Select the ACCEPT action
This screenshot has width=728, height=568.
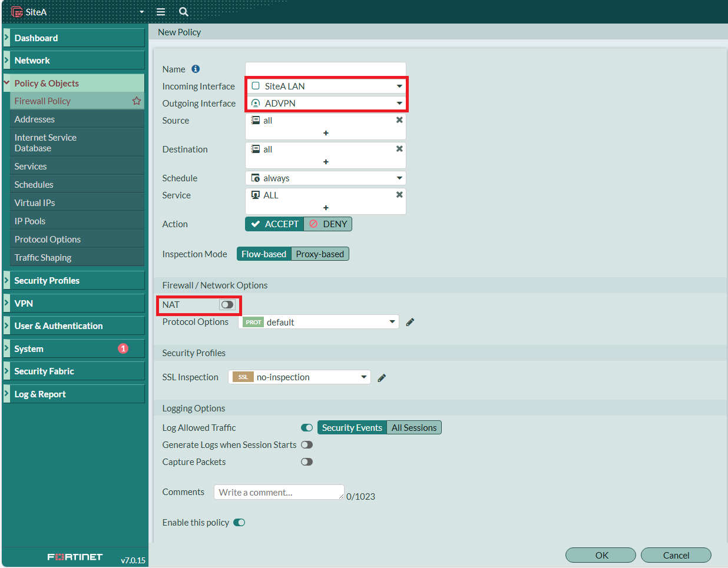point(274,224)
